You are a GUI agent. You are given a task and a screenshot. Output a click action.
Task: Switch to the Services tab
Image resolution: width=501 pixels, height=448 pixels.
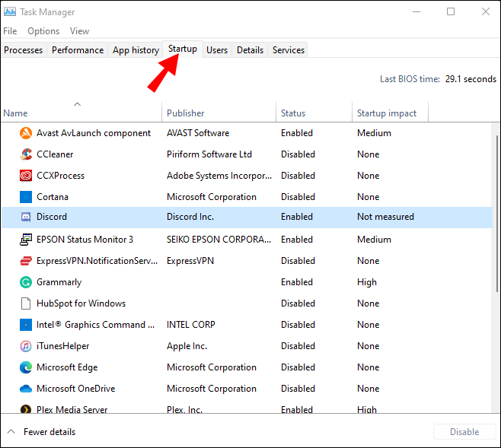point(289,50)
